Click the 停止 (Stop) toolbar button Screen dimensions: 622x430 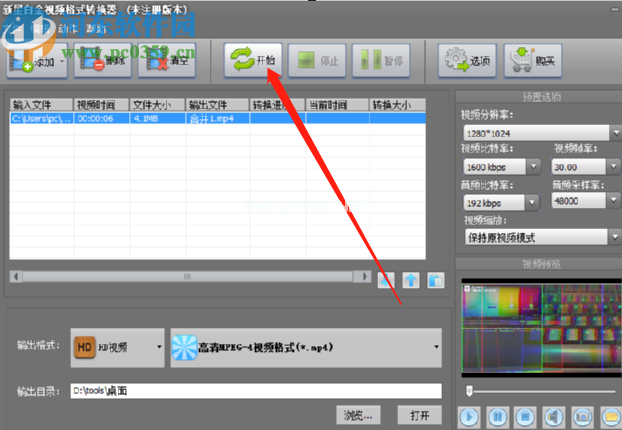316,61
